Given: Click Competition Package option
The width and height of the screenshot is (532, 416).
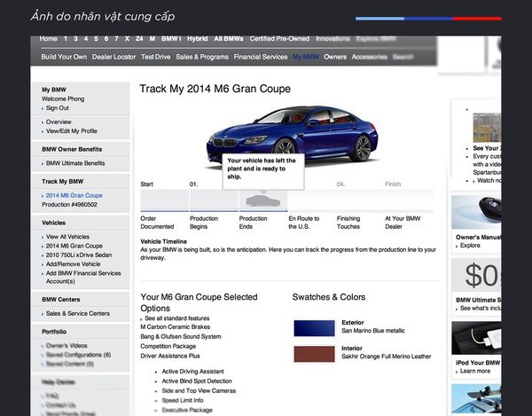Looking at the screenshot, I should [x=168, y=347].
